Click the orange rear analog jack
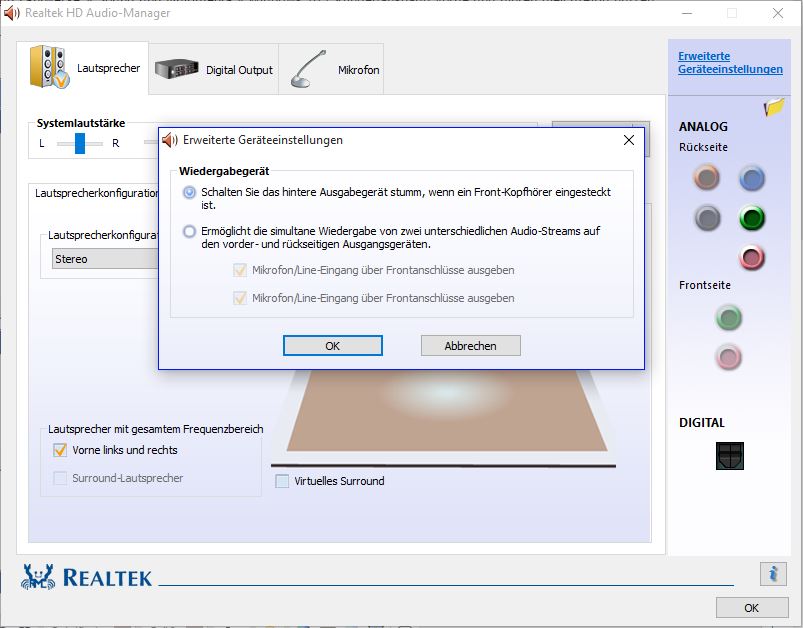This screenshot has width=803, height=628. 707,178
